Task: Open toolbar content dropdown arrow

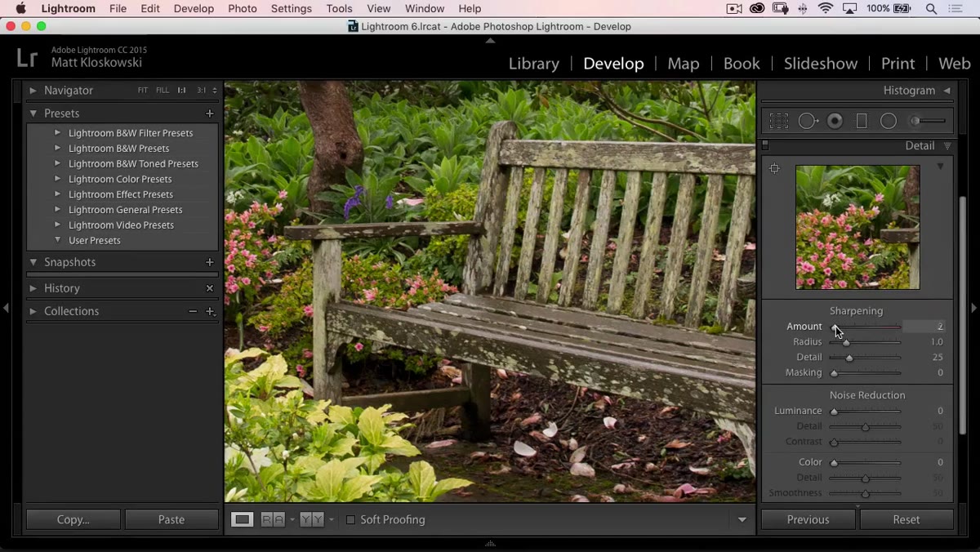Action: coord(742,519)
